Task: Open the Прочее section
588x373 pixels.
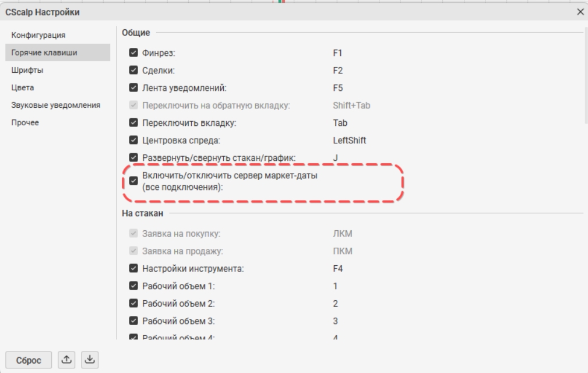Action: (x=24, y=122)
